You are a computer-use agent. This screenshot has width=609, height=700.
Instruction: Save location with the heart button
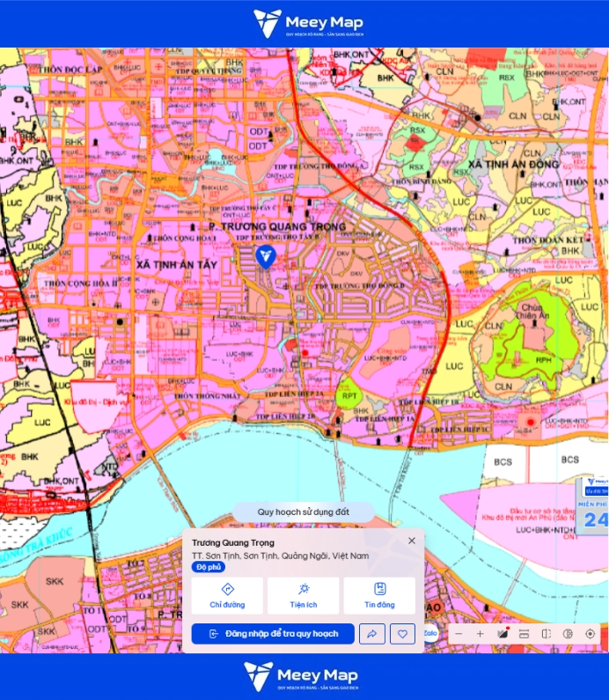(402, 634)
